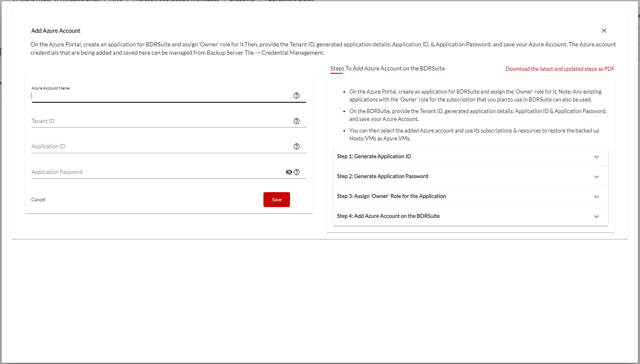Expand Step 2: Generate Application Password

click(470, 176)
